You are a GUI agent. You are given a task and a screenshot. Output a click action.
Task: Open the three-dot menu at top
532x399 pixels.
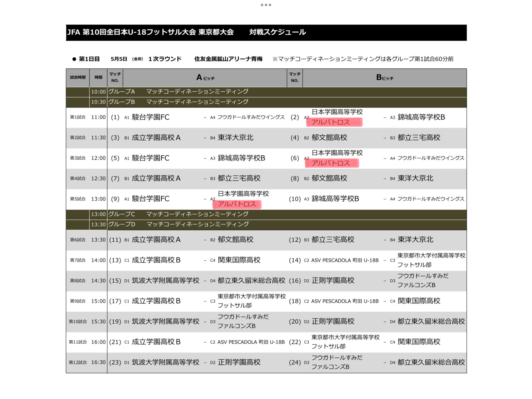266,5
